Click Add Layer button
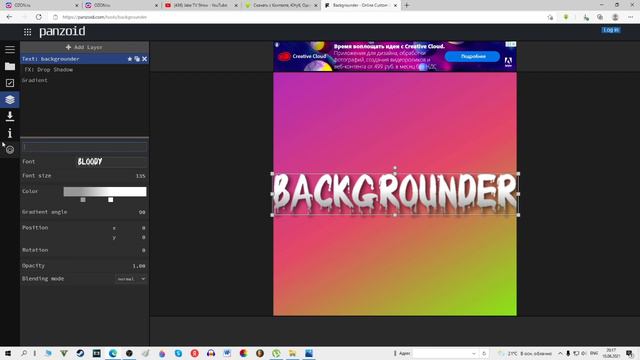640x360 pixels. tap(84, 47)
